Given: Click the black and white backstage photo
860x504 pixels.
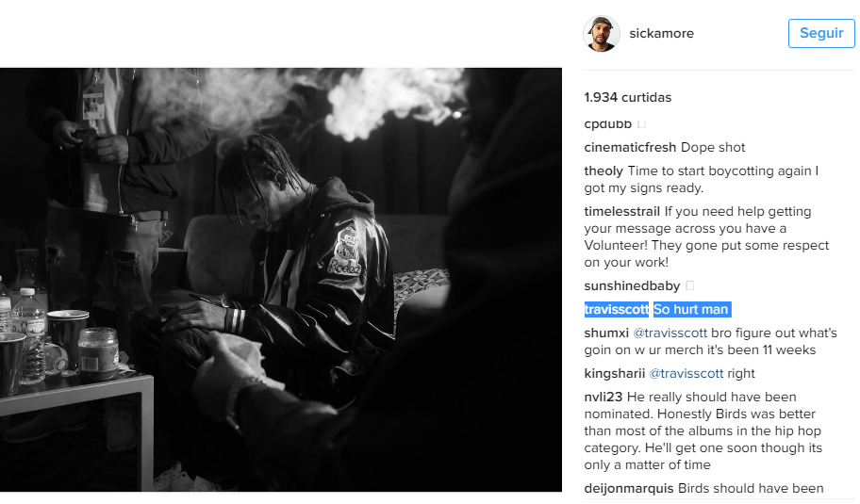Looking at the screenshot, I should 281,280.
